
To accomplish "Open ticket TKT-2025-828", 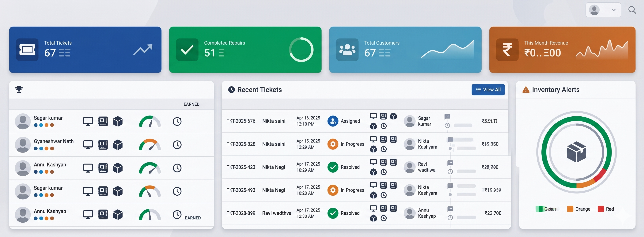I will point(241,144).
